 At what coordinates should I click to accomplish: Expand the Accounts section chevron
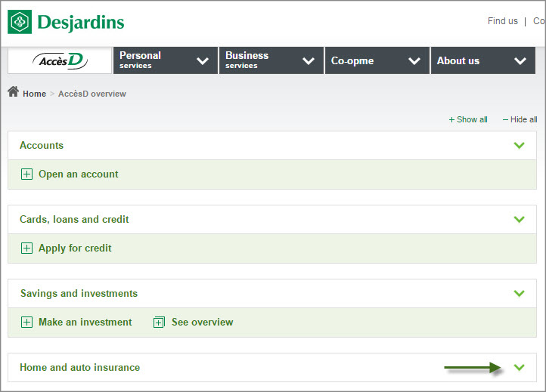point(519,145)
